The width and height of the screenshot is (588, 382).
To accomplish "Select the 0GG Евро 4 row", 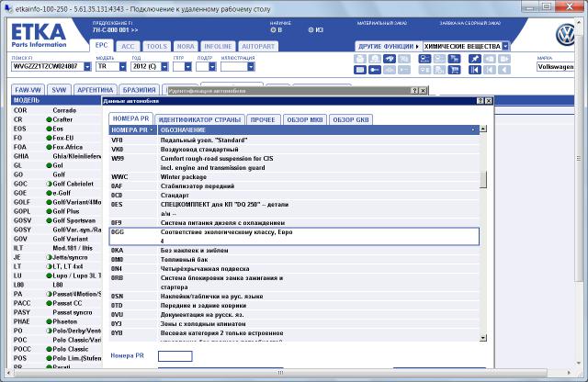I will (294, 237).
